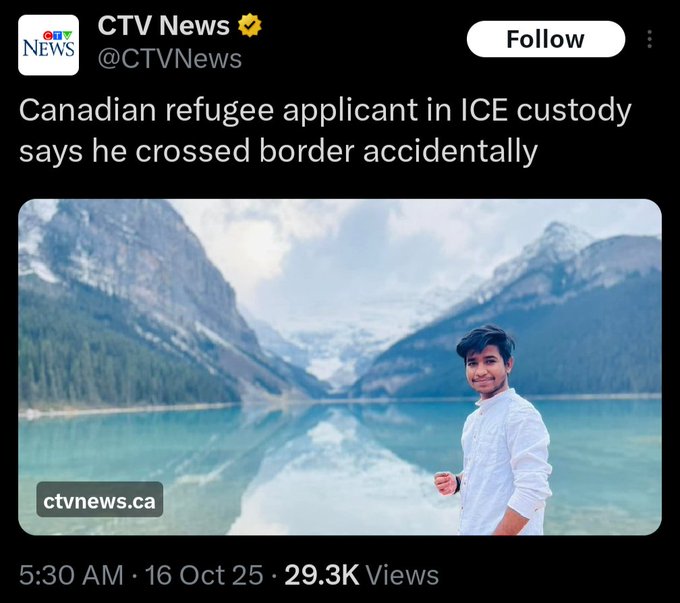
Task: Open the CTV News profile avatar
Action: 48,45
